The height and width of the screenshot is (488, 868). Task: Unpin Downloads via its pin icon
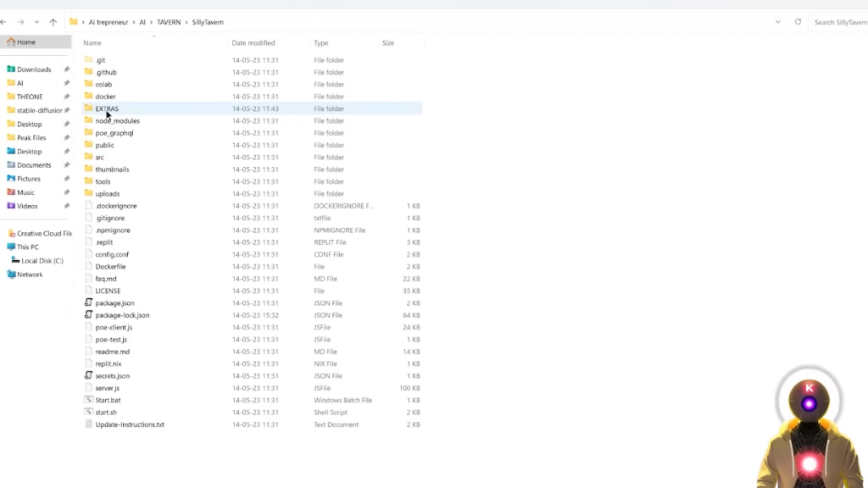(66, 69)
